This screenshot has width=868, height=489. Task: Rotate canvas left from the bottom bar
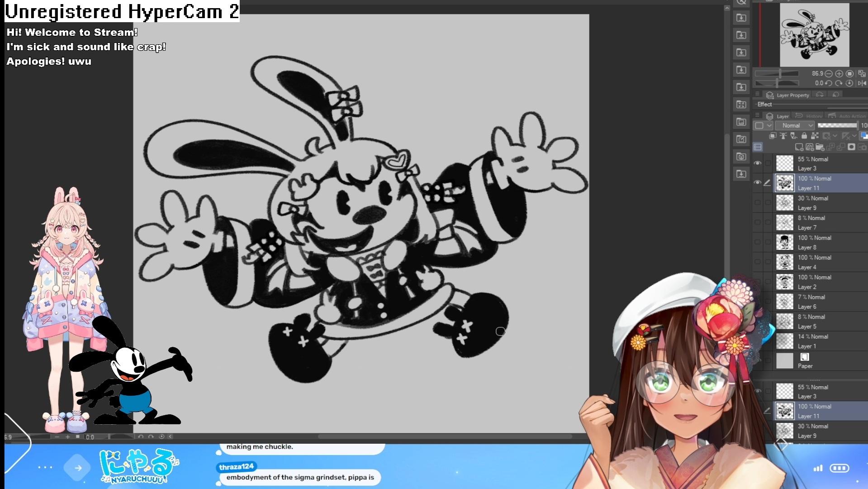pos(140,437)
